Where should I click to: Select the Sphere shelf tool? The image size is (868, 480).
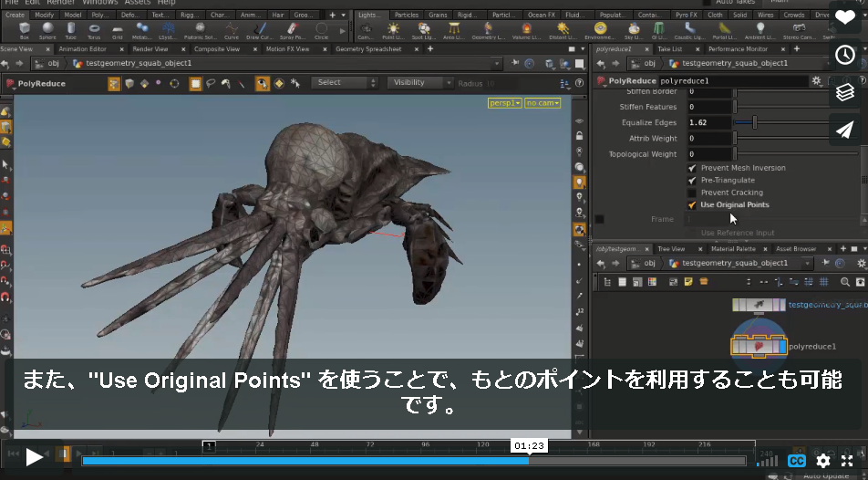(47, 30)
